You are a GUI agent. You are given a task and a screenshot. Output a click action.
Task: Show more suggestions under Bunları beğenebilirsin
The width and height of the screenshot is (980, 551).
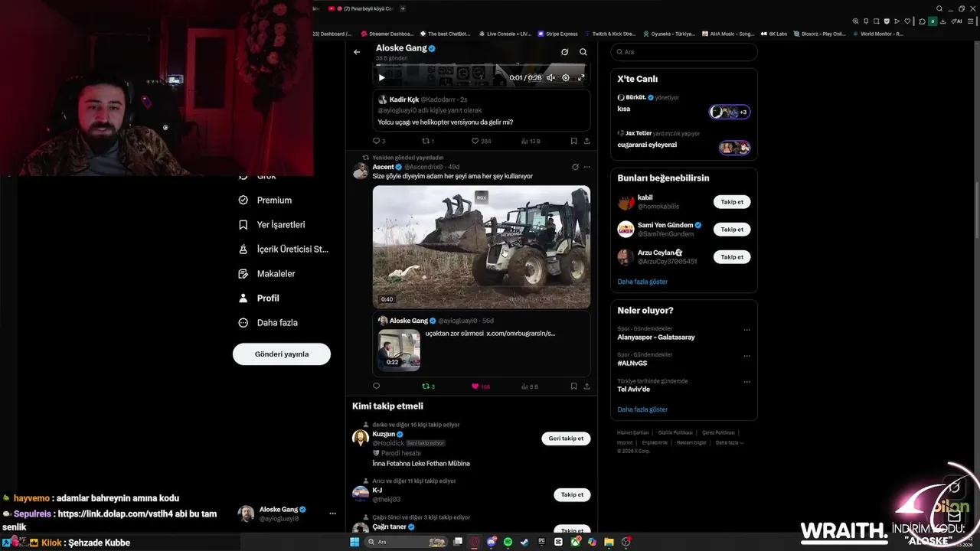pyautogui.click(x=642, y=282)
